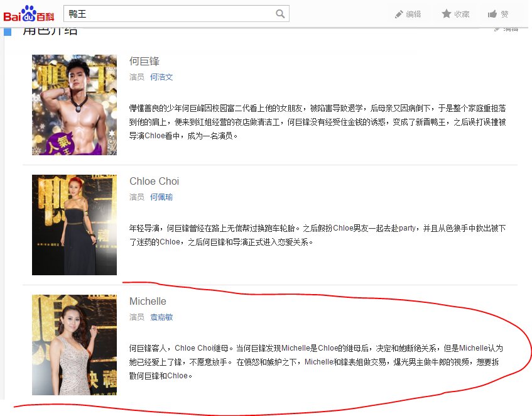Viewport: 532px width, 416px height.
Task: Click the pencil icon beside 编辑
Action: (399, 13)
